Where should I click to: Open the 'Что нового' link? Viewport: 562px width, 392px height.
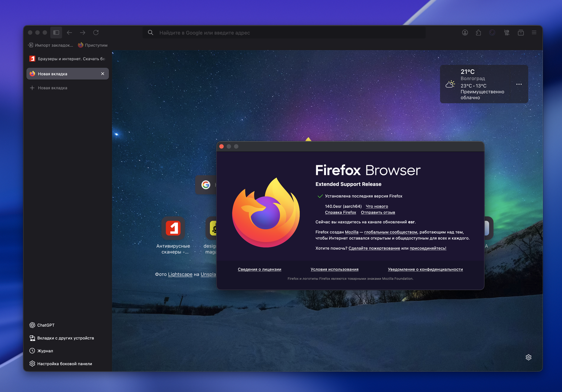[x=377, y=206]
